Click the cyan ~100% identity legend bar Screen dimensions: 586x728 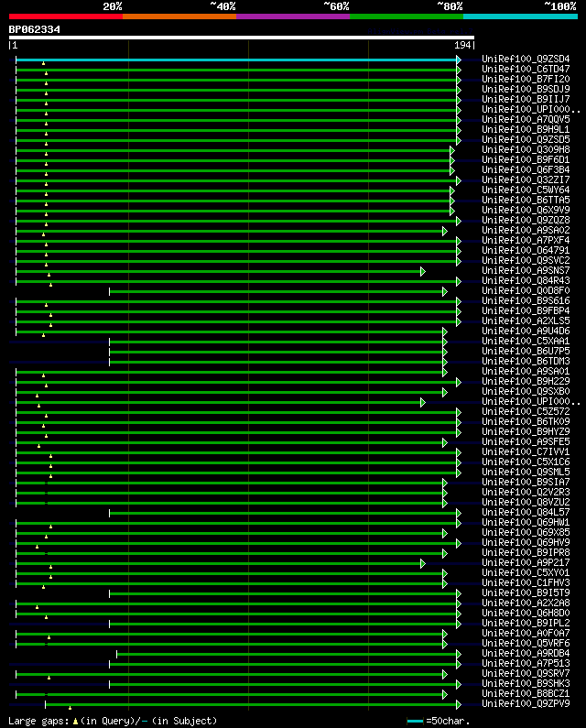(520, 16)
